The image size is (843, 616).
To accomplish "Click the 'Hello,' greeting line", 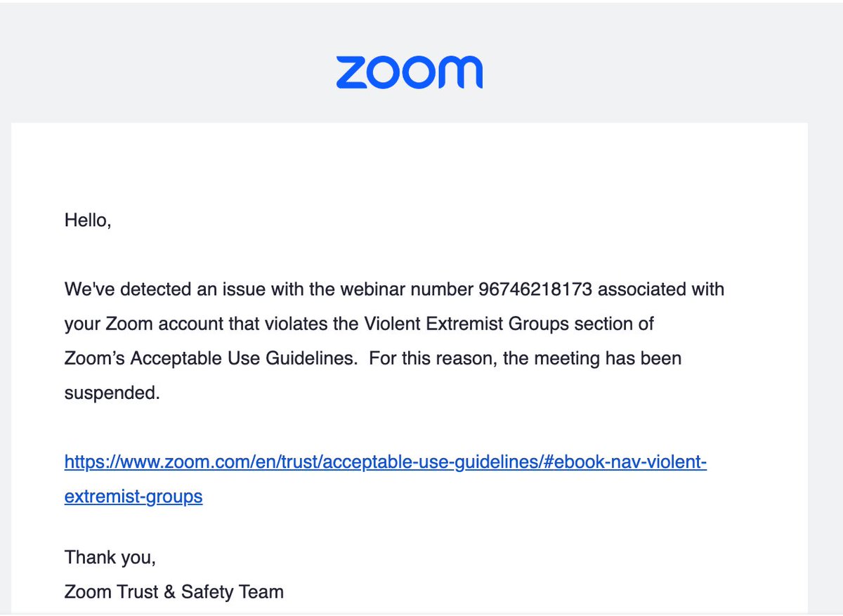I will 88,221.
